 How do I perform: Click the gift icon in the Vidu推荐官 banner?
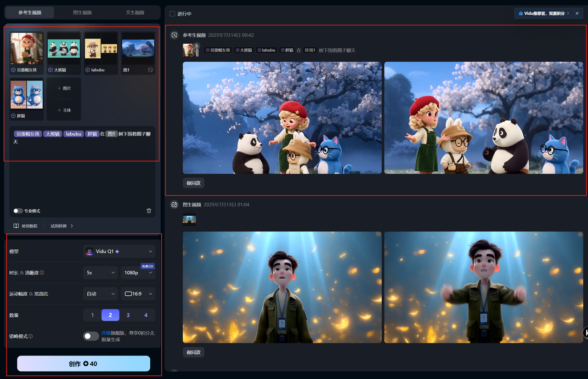(520, 13)
